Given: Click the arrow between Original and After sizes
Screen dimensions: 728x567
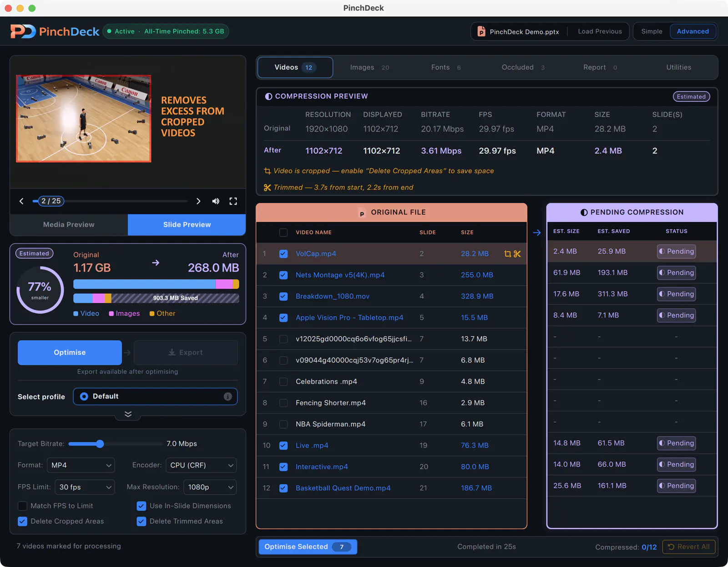Looking at the screenshot, I should coord(156,263).
